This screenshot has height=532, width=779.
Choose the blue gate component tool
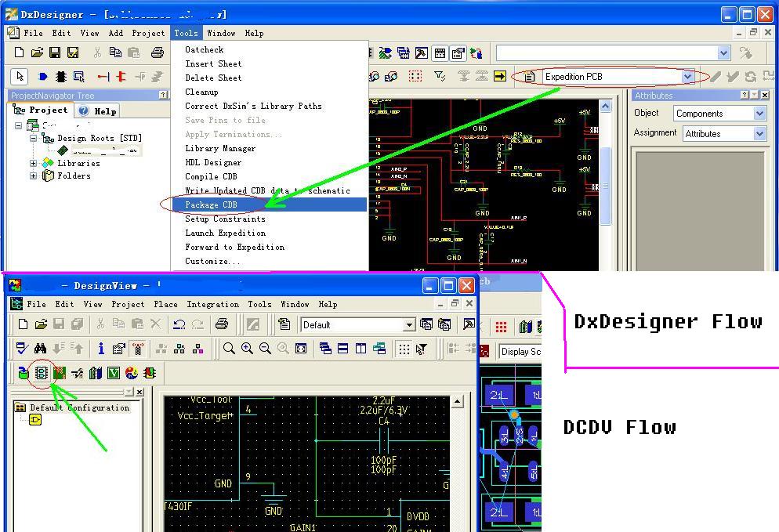(x=43, y=77)
